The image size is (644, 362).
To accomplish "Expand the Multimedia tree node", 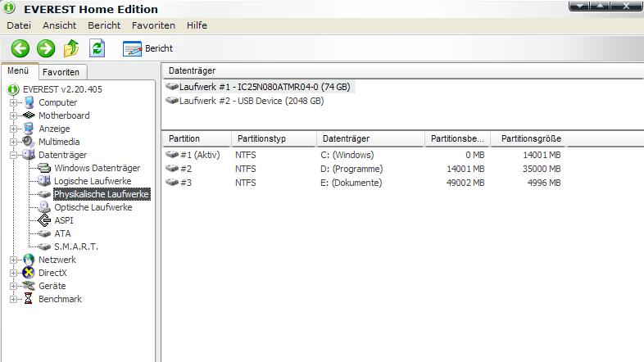I will [x=14, y=142].
